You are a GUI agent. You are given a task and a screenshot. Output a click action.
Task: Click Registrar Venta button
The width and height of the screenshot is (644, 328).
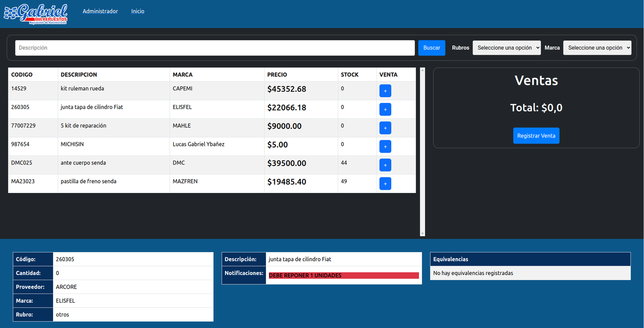(536, 136)
